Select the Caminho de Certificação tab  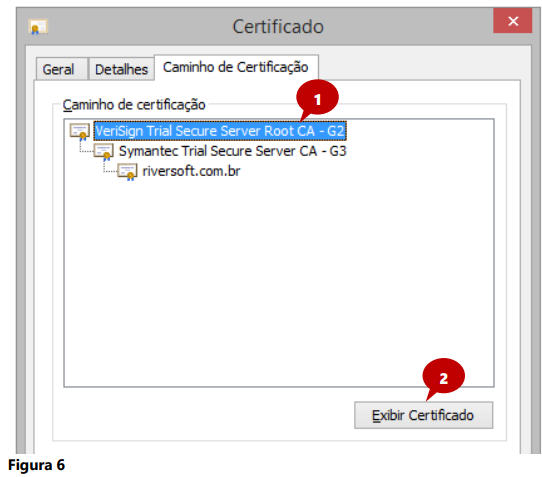point(236,67)
